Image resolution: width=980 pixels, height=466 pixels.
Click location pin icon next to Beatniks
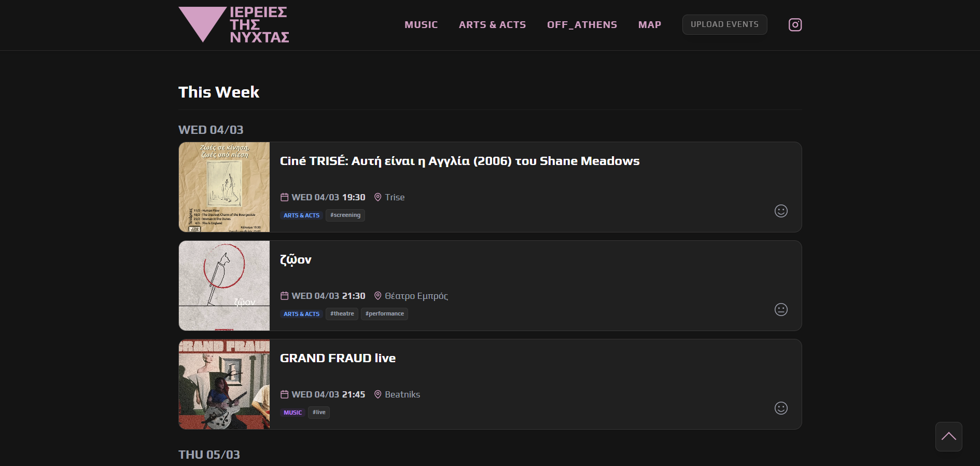click(378, 394)
